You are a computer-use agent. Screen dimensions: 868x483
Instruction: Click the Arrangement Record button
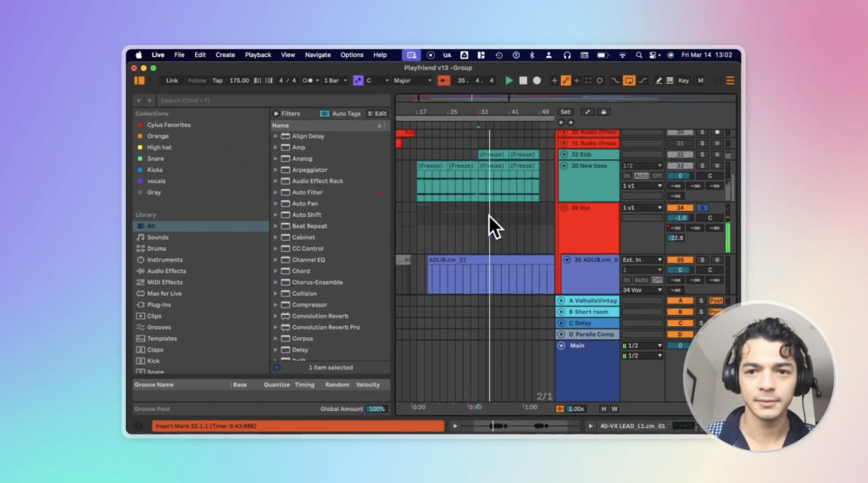(x=537, y=80)
